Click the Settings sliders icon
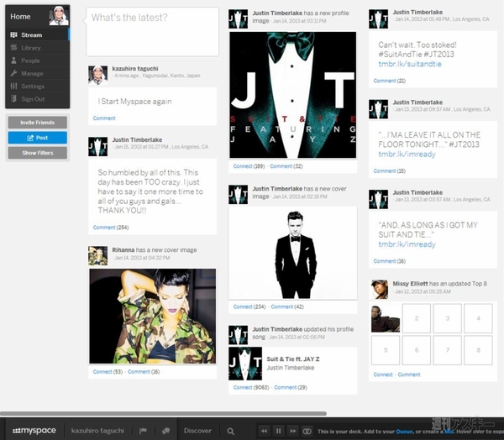This screenshot has width=504, height=440. point(13,86)
